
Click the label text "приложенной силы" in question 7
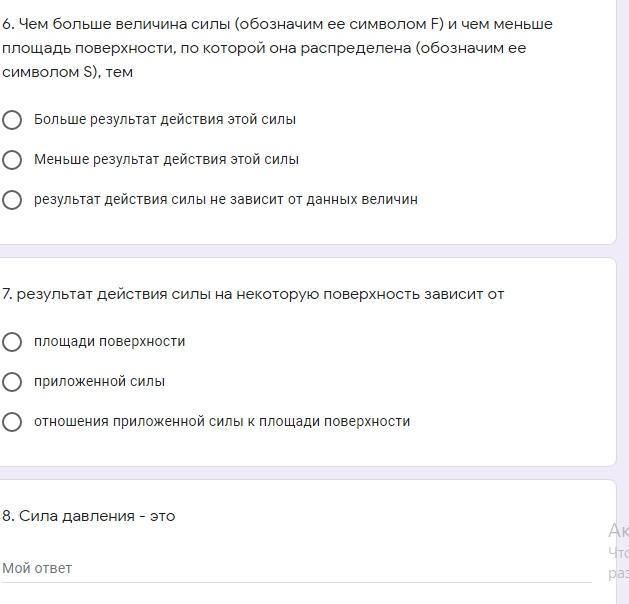pyautogui.click(x=100, y=382)
